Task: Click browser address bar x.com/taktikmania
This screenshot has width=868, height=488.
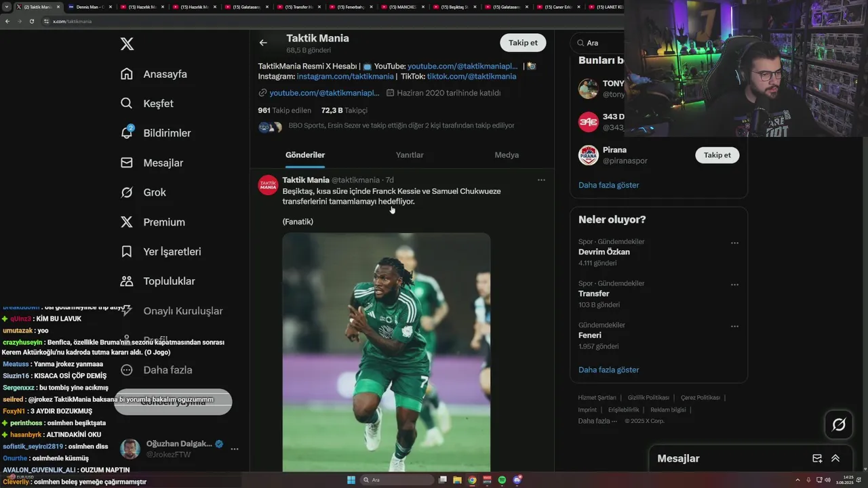Action: pyautogui.click(x=72, y=22)
